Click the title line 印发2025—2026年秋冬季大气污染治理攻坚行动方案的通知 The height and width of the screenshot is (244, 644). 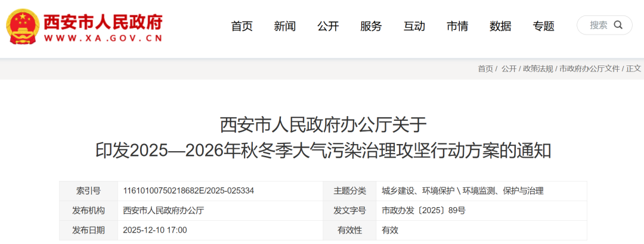[323, 152]
